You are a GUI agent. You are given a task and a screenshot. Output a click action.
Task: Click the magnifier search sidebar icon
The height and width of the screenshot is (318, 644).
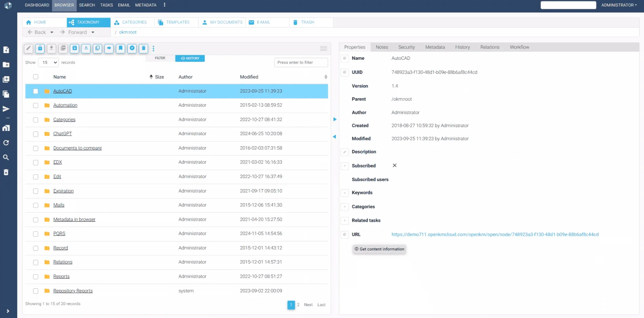click(x=6, y=157)
